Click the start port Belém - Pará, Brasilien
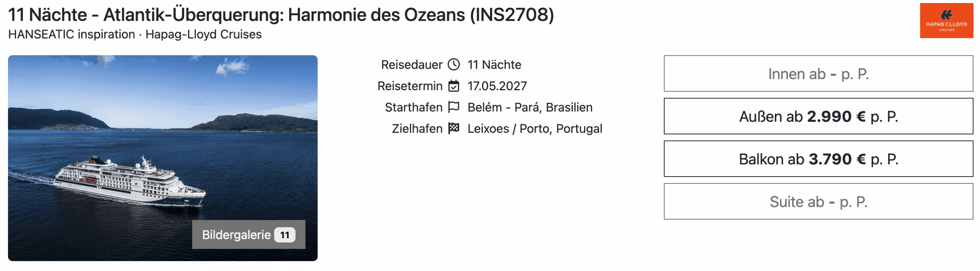Screen dimensions: 980x271 point(530,107)
